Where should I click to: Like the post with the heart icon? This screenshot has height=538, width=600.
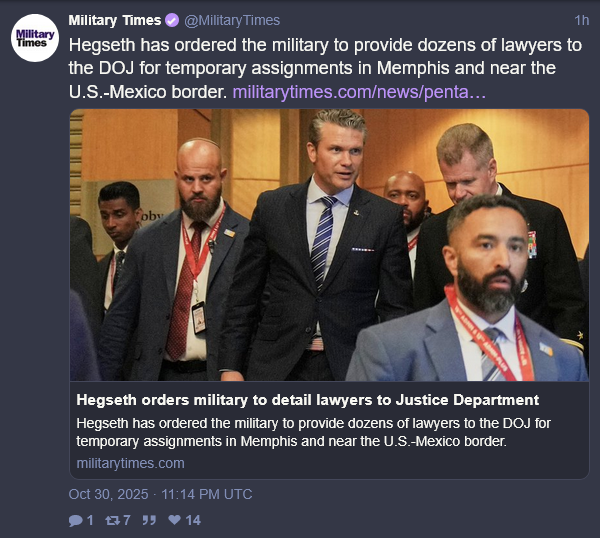coord(174,520)
